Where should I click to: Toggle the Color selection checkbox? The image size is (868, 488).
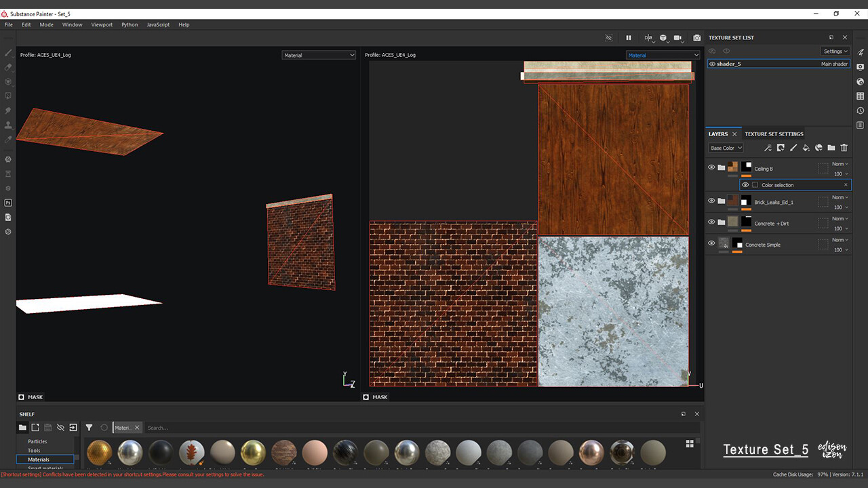point(755,185)
